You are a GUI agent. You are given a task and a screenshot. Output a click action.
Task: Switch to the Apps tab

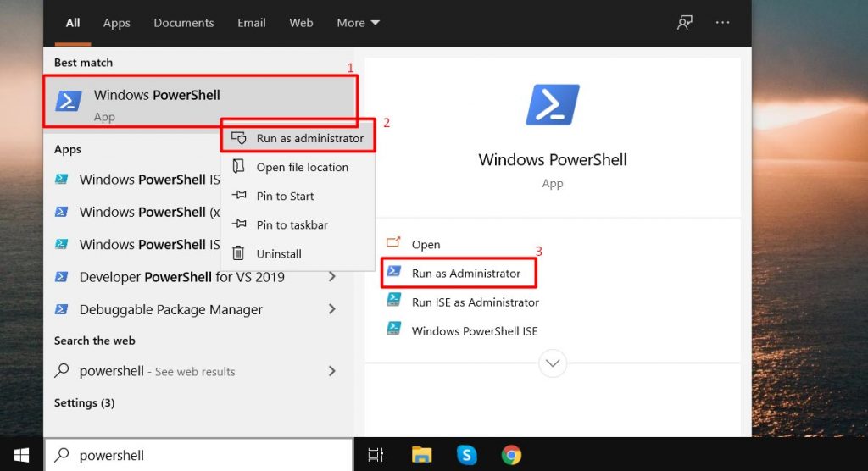(x=116, y=23)
